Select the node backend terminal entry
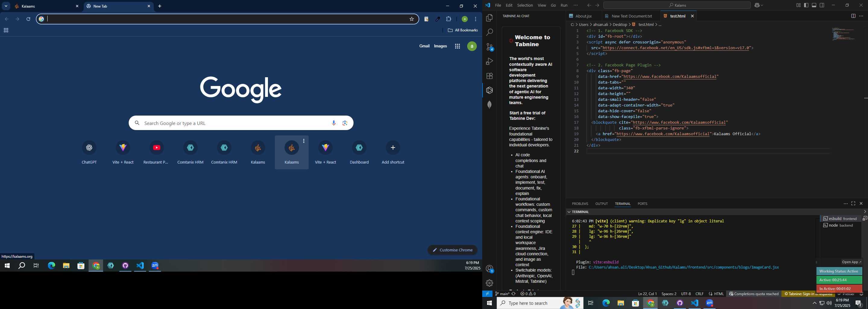868x309 pixels. (x=840, y=225)
